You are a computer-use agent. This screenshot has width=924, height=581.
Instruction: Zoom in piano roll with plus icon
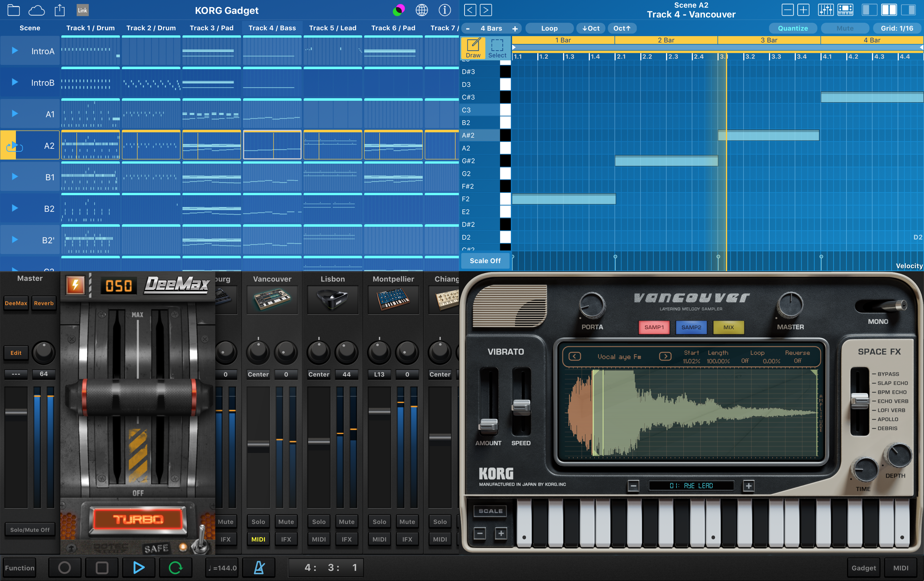click(x=803, y=10)
